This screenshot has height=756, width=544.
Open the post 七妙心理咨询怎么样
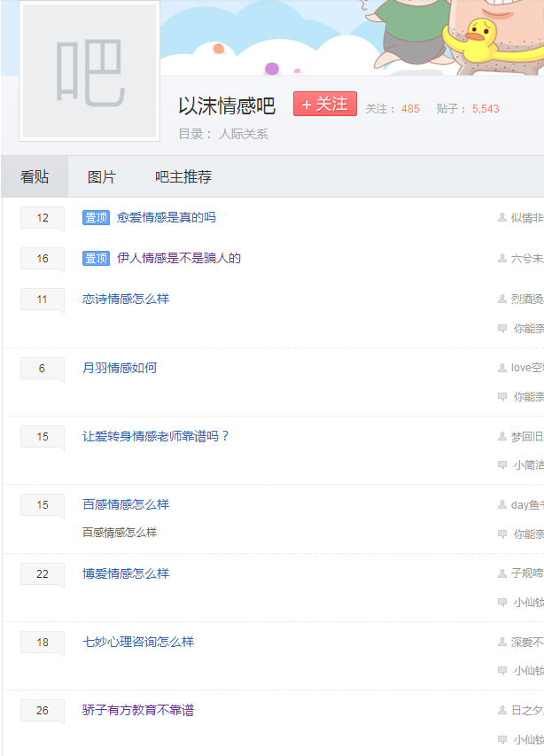click(x=138, y=642)
